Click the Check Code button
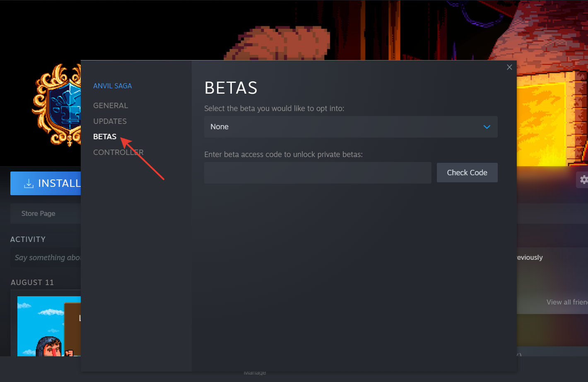The height and width of the screenshot is (382, 588). pos(467,173)
